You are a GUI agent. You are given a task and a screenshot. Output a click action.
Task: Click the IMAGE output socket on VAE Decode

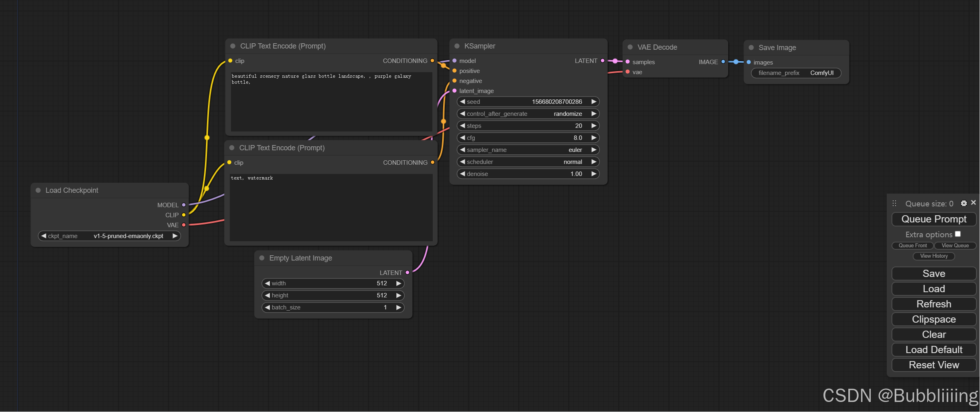pyautogui.click(x=723, y=62)
